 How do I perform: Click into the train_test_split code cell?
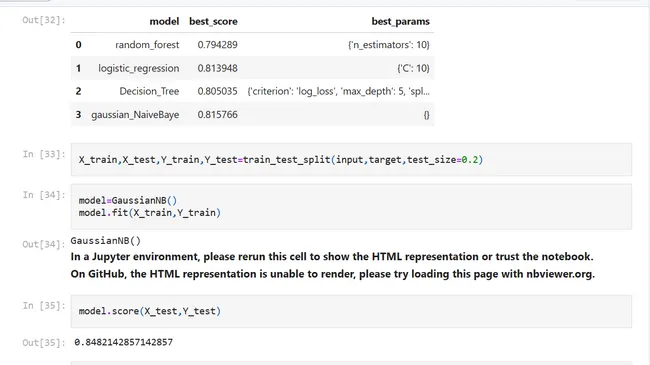coord(351,160)
